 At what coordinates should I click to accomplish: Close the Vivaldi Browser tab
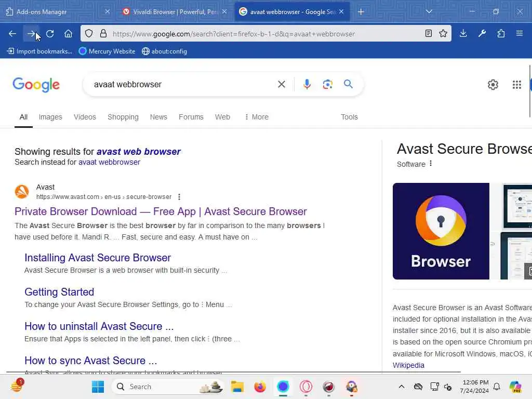click(224, 11)
